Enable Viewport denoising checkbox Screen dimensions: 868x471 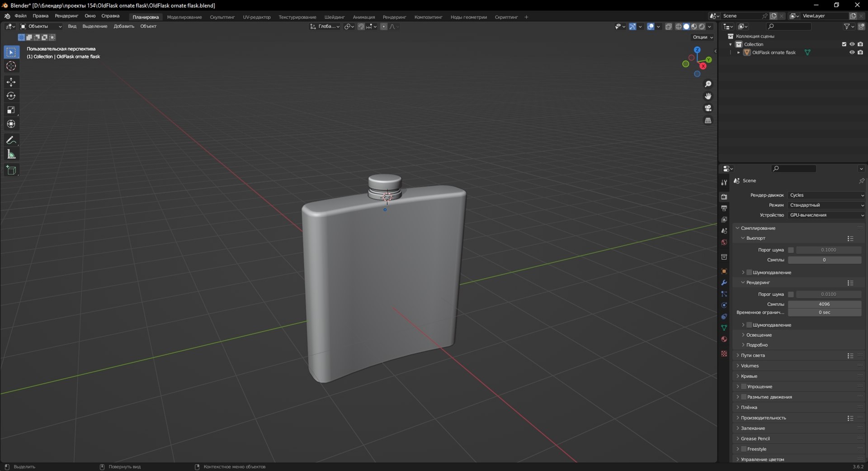point(749,272)
